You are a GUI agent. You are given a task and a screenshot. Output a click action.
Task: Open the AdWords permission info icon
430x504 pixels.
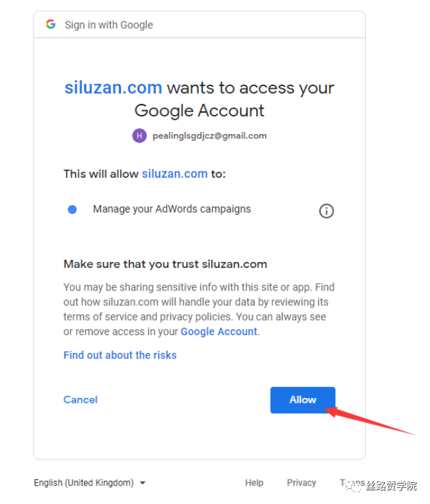pyautogui.click(x=326, y=211)
